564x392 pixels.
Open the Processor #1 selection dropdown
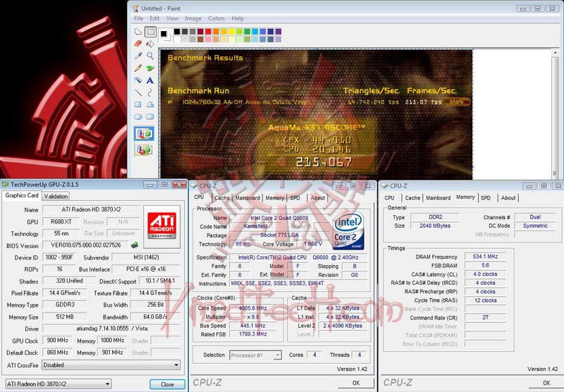pyautogui.click(x=255, y=355)
